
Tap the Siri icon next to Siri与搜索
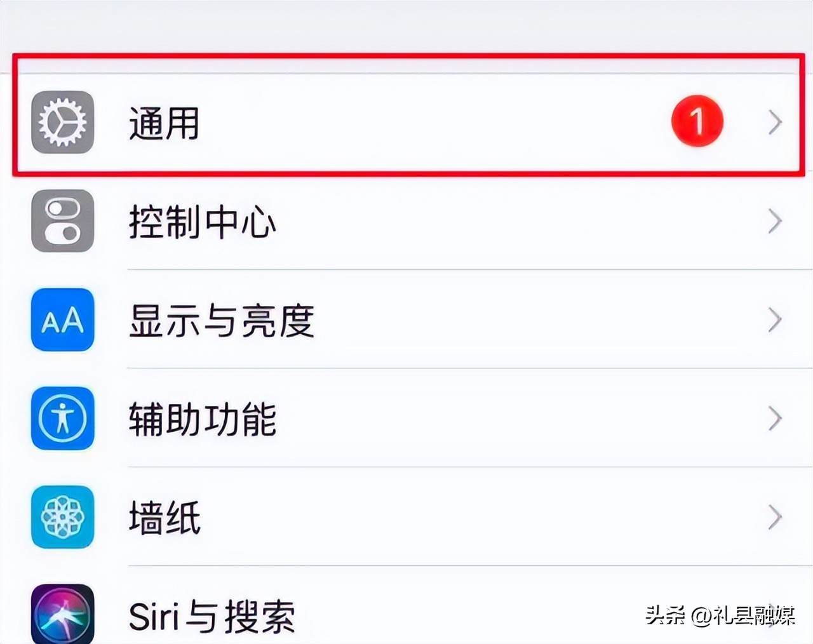[x=62, y=615]
